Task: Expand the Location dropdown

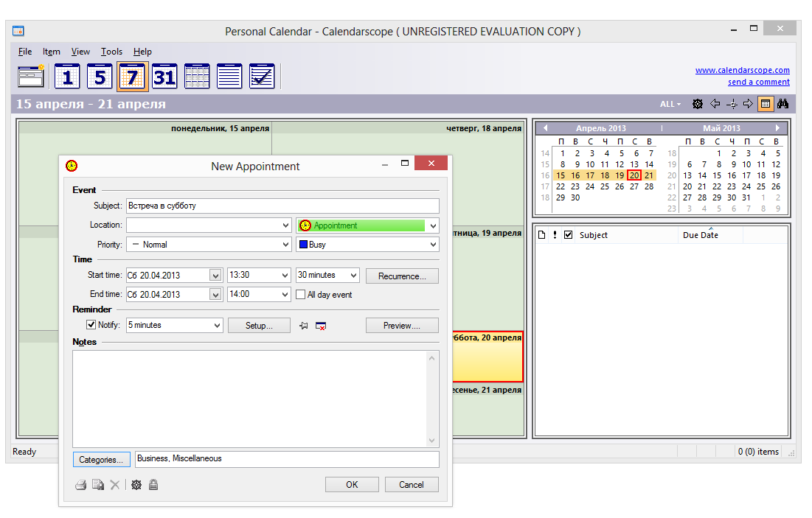Action: pos(286,225)
